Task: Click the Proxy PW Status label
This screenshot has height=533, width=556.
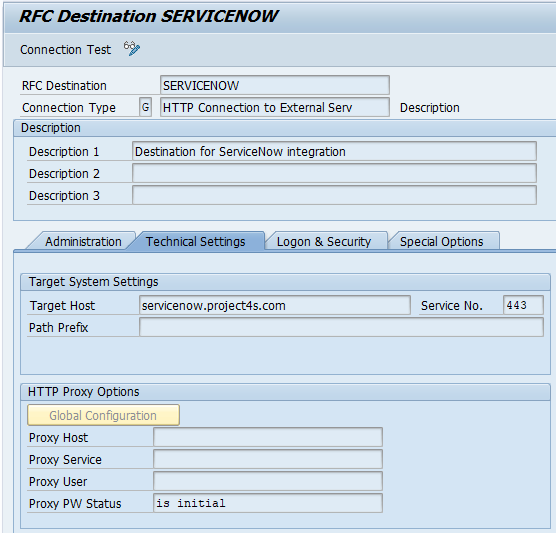Action: pos(75,504)
